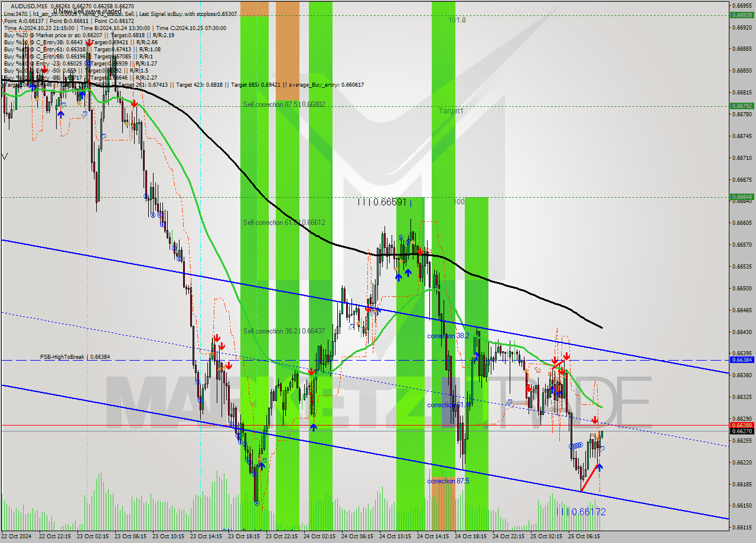Click the '161.8' Fibonacci label

(x=457, y=19)
